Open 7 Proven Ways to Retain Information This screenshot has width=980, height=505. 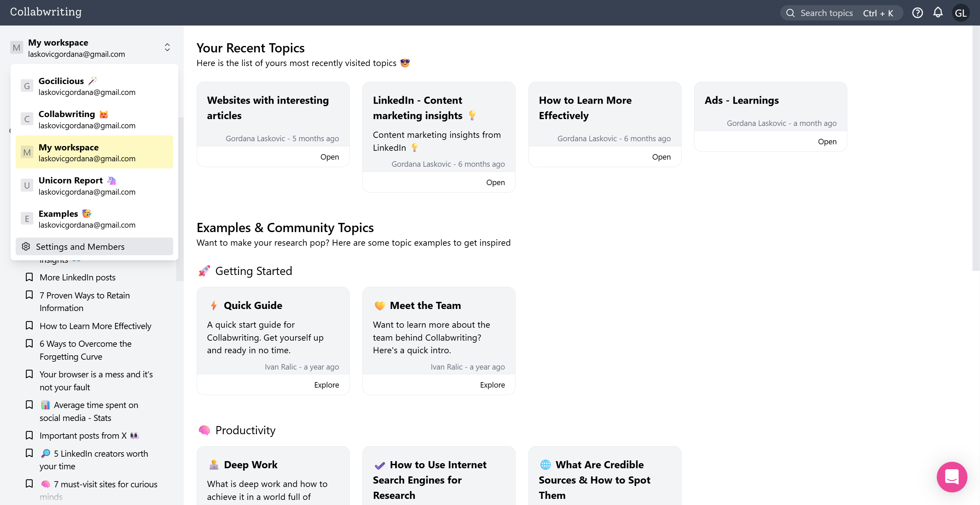click(x=84, y=302)
